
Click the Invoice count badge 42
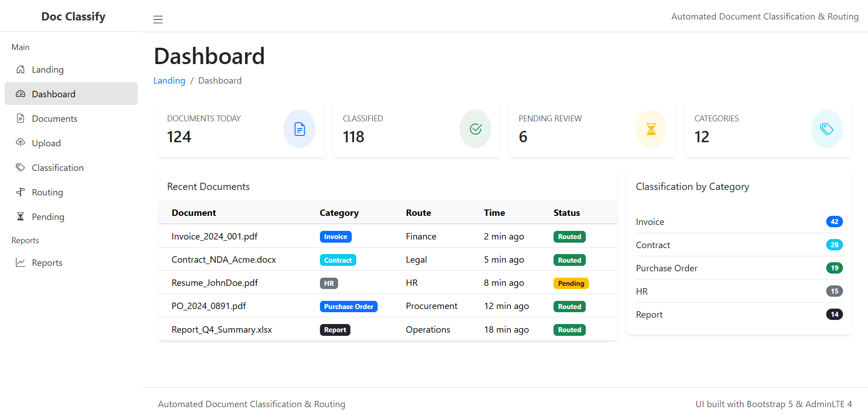click(x=834, y=222)
